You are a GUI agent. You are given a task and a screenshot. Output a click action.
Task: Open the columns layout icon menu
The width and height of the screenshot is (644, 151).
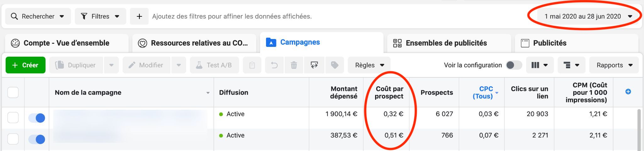[540, 65]
